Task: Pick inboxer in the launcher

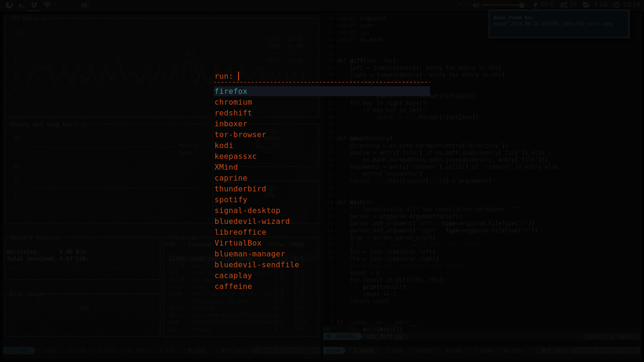Action: [322, 124]
